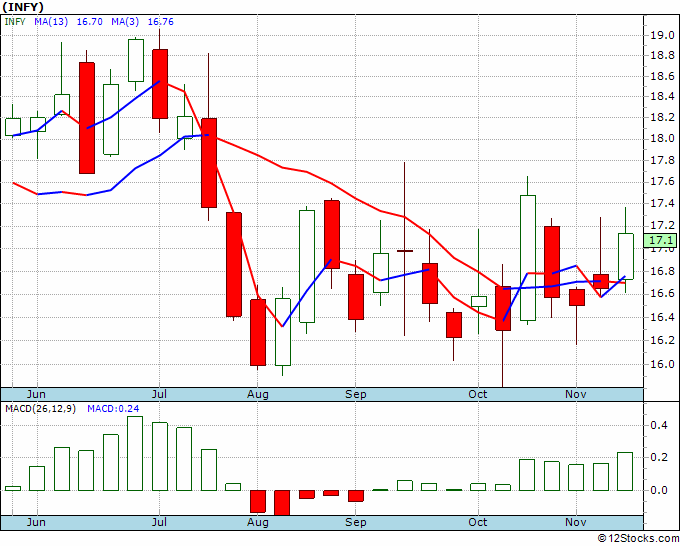Click the 18.0 price axis label

(x=662, y=138)
